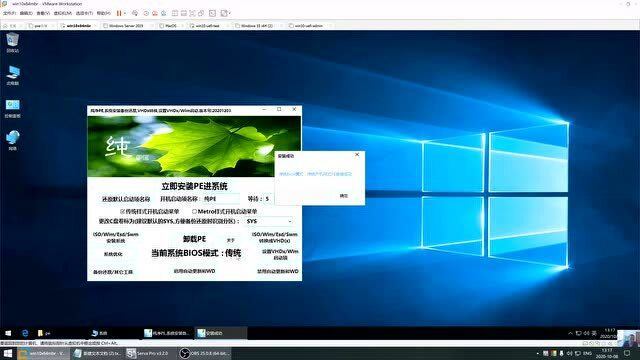Click 确定 in the 安装成功 dialog

pos(344,196)
